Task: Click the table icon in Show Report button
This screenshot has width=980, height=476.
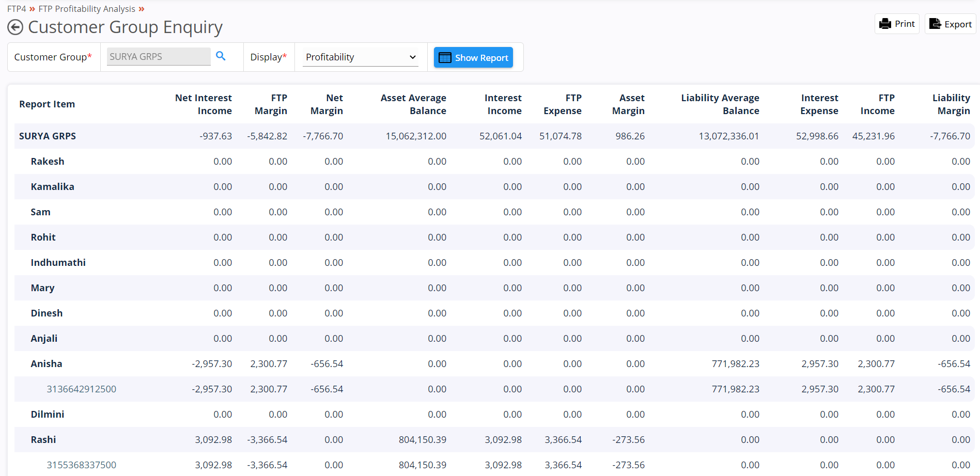Action: click(445, 58)
